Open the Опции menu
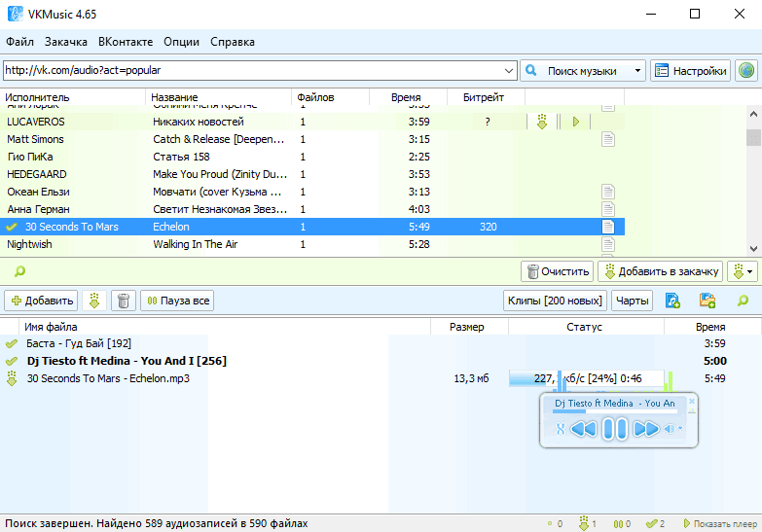The image size is (762, 532). 181,42
